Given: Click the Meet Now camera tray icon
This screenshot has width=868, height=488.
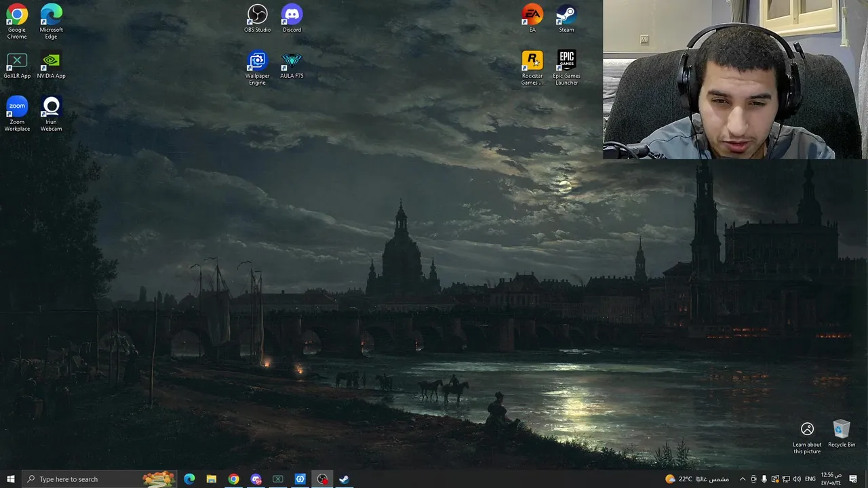Looking at the screenshot, I should pos(753,479).
